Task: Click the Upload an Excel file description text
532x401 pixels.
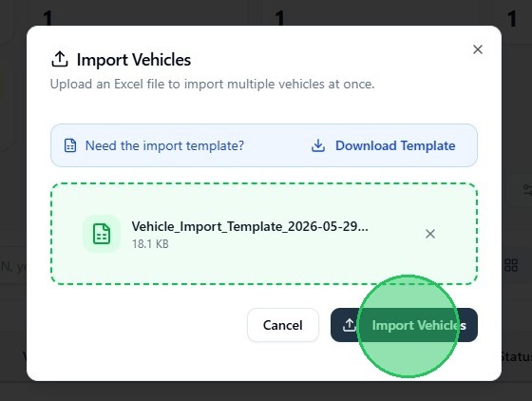Action: 213,85
